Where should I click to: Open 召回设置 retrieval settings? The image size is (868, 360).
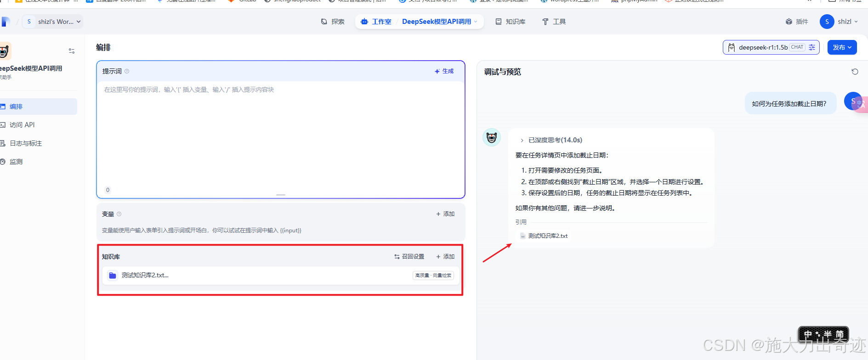click(409, 257)
